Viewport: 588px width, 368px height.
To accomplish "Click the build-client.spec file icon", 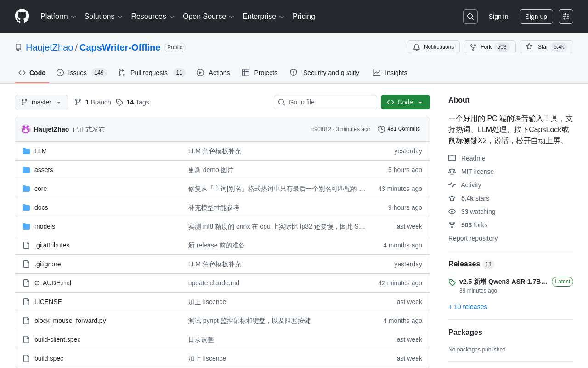I will click(x=26, y=339).
